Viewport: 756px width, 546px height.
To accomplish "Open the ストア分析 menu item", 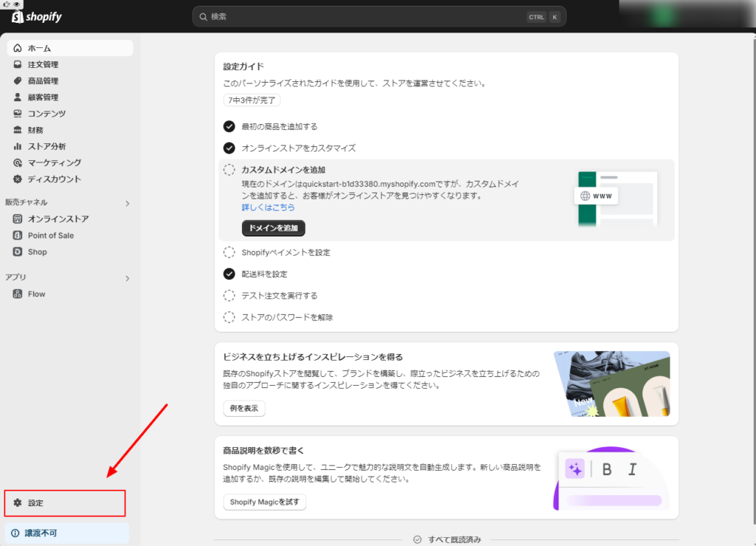I will coord(70,146).
